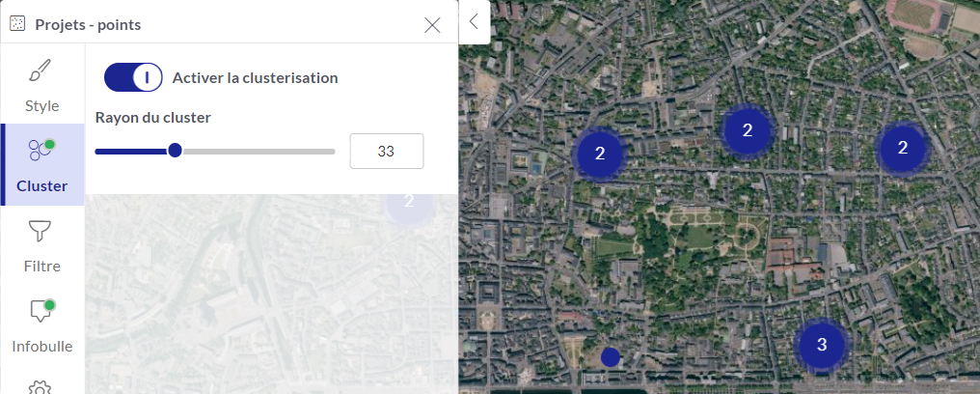Click the Projets - points panel title

click(x=88, y=25)
